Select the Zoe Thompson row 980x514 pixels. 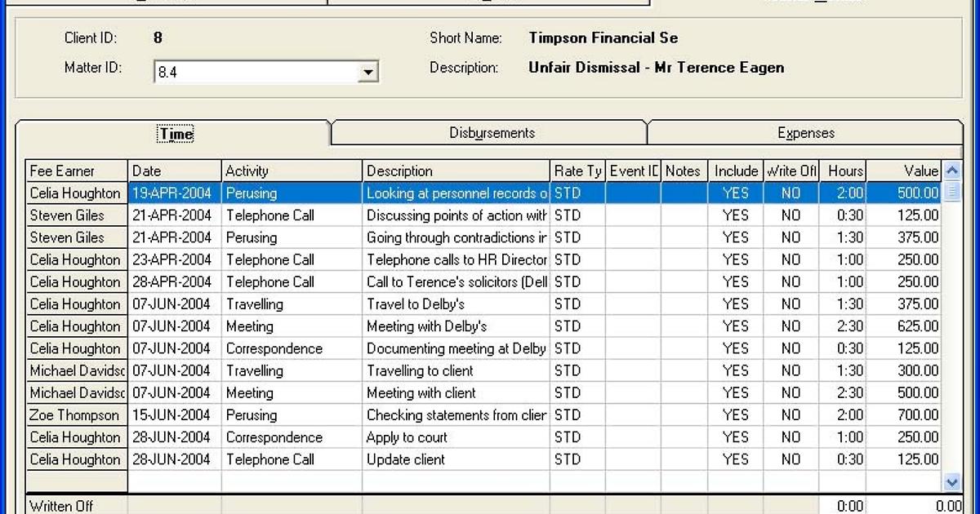(x=75, y=415)
